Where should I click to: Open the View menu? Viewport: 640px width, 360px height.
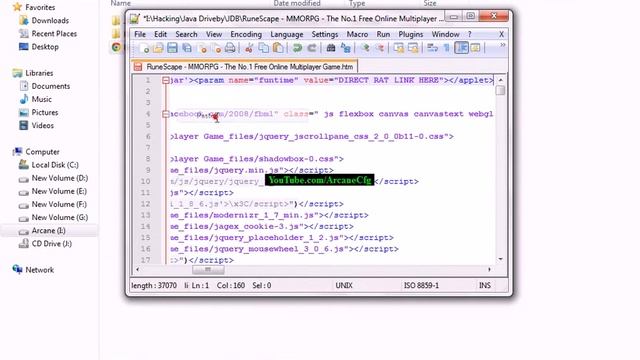pos(214,34)
